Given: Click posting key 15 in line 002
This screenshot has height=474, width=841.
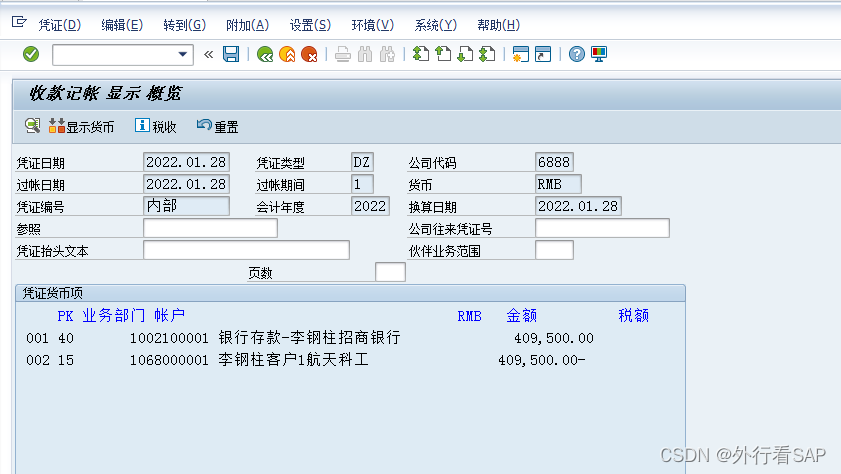Looking at the screenshot, I should (66, 360).
